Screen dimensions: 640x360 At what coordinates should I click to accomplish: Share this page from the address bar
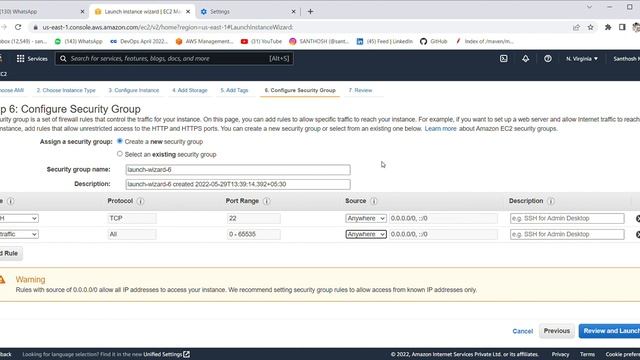click(x=576, y=27)
